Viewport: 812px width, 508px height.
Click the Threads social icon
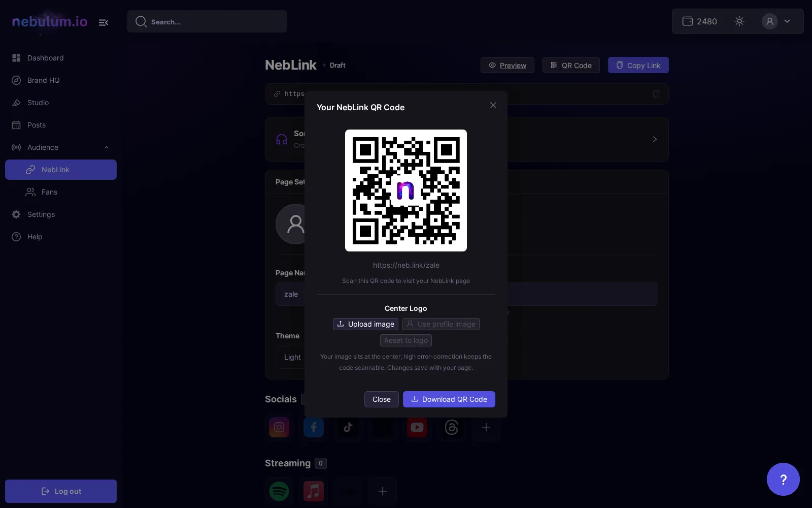coord(452,427)
